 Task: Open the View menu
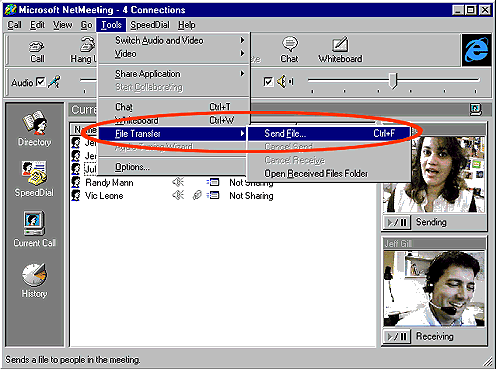pyautogui.click(x=63, y=25)
